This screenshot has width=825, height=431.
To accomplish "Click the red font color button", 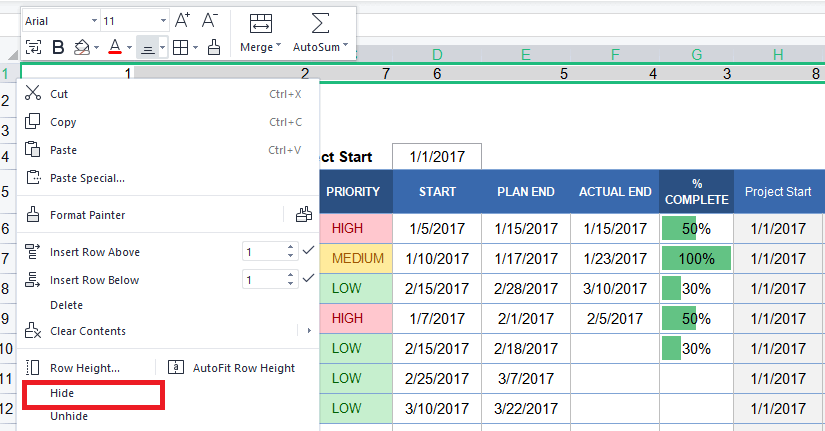I will tap(114, 46).
